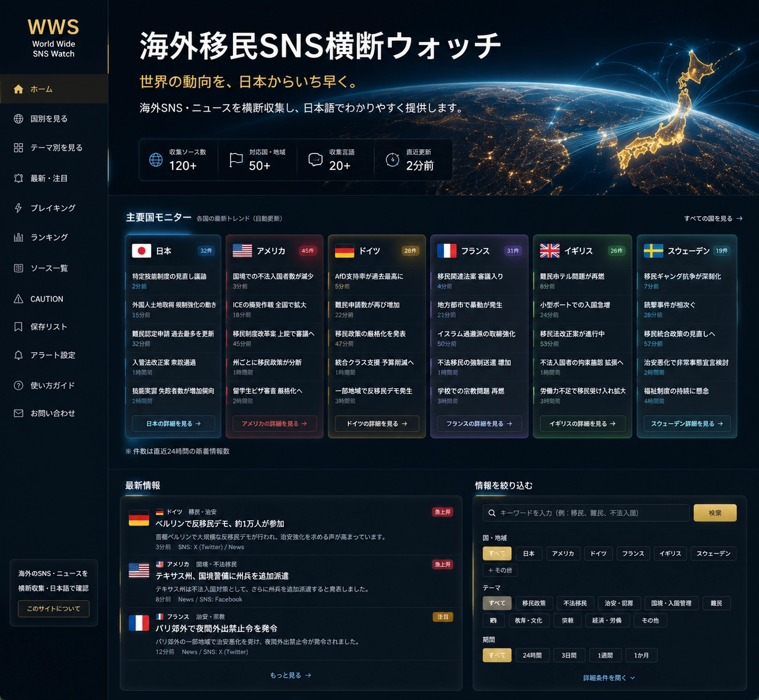The height and width of the screenshot is (700, 759).
Task: Click the grid icon beside テーマ別を見る
Action: (x=19, y=148)
